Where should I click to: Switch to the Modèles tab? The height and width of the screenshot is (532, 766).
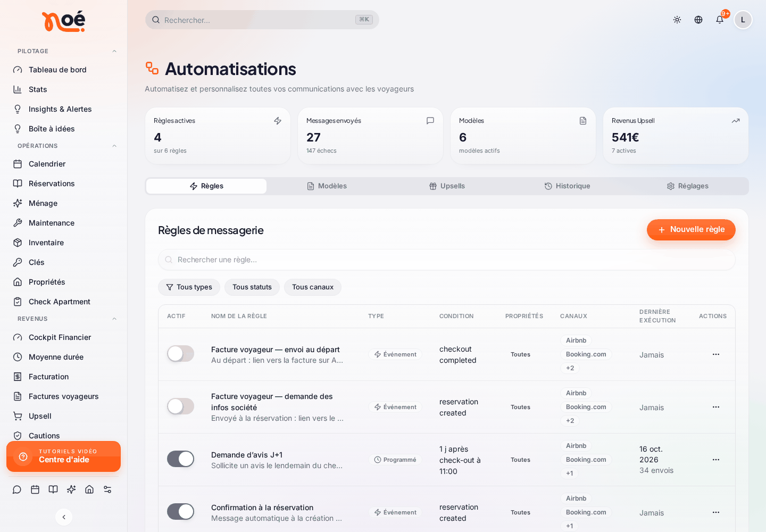coord(327,186)
